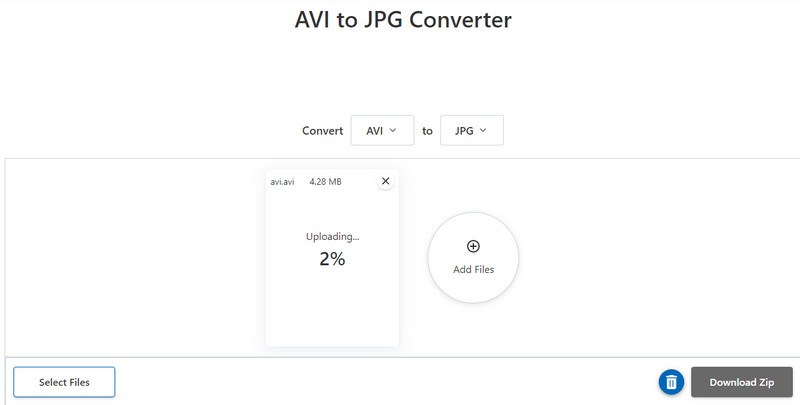This screenshot has height=405, width=800.
Task: Click empty space of the avi.avi upload card
Action: (x=332, y=310)
